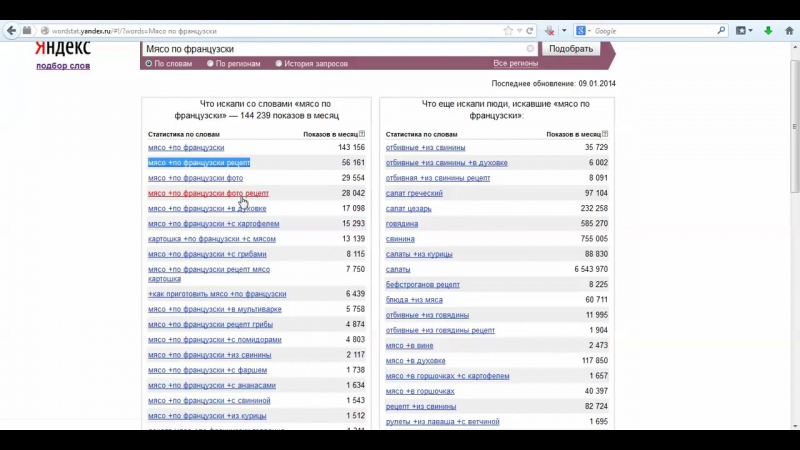Click the green downloads arrow icon
This screenshot has width=800, height=450.
pos(768,31)
